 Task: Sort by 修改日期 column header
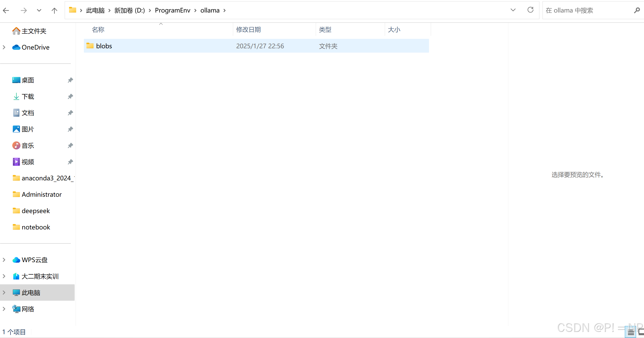(248, 30)
